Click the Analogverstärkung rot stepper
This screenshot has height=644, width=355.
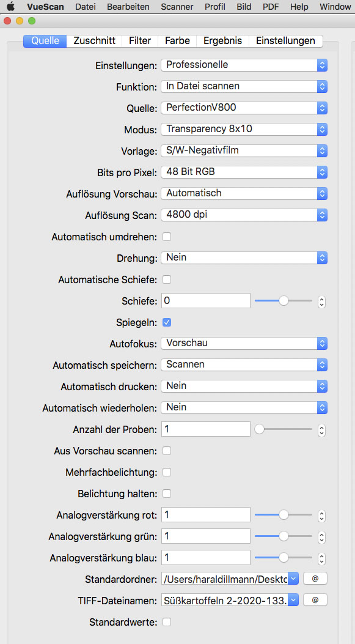(322, 516)
